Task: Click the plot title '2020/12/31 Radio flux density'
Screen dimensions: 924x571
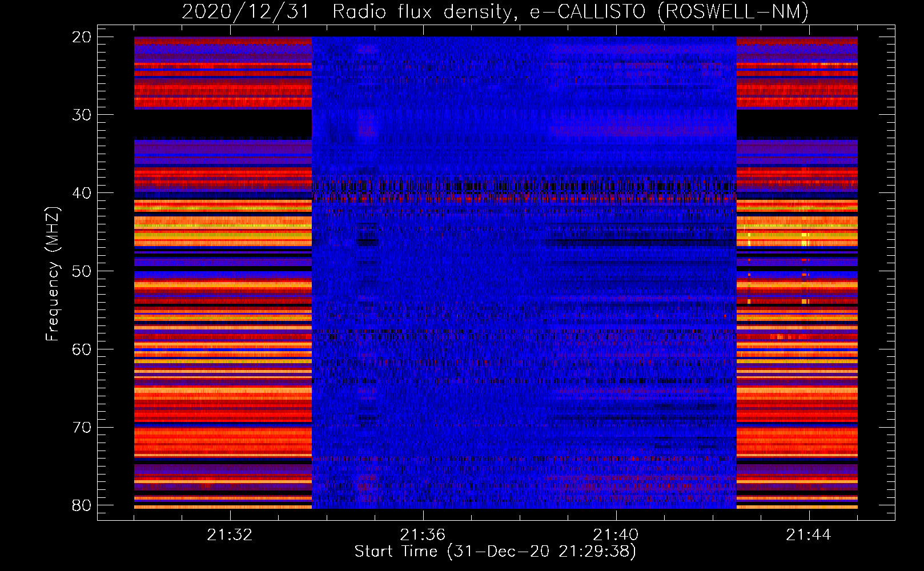Action: (495, 11)
